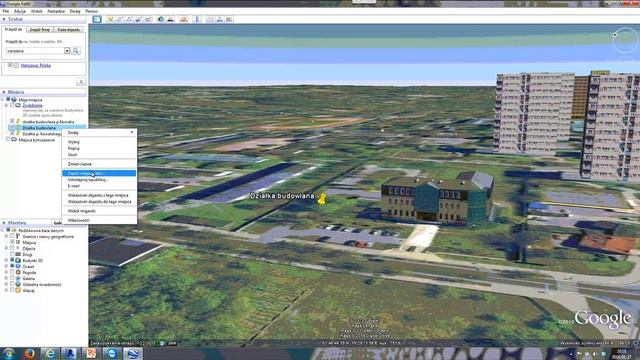640x360 pixels.
Task: Toggle the działka budowlana p.Nowaka checkbox
Action: [12, 121]
